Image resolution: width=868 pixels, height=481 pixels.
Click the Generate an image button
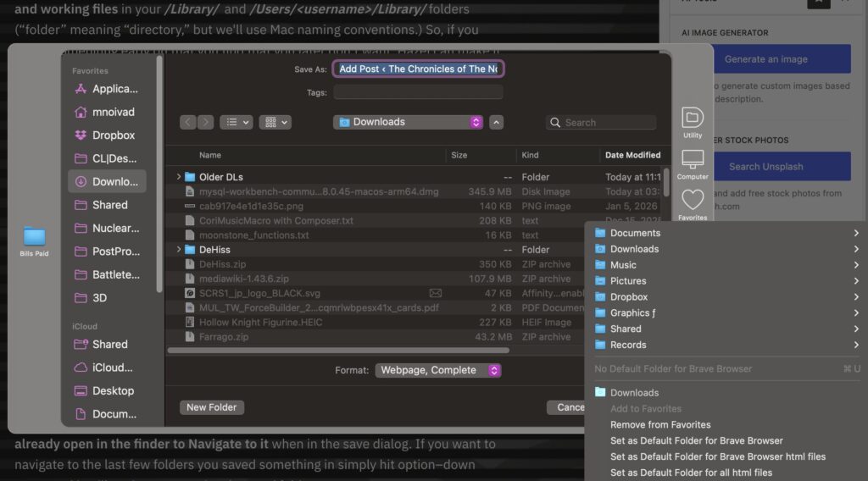[x=765, y=59]
